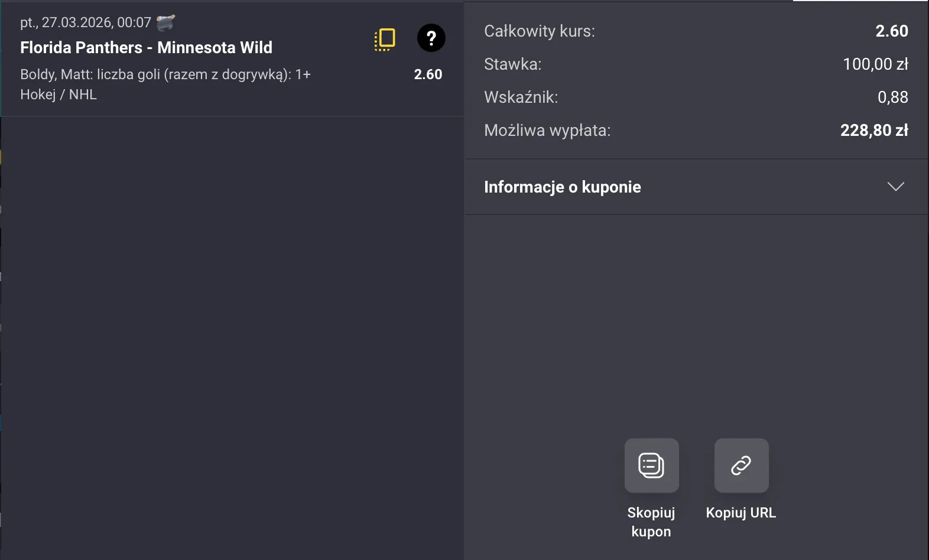
Task: Click the Skopiuj kupon icon button
Action: pos(651,465)
